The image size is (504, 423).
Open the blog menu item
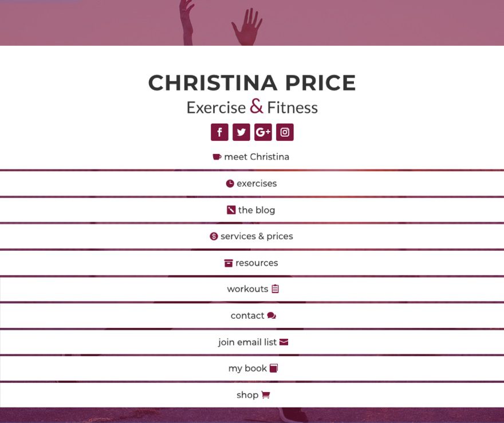pos(257,210)
